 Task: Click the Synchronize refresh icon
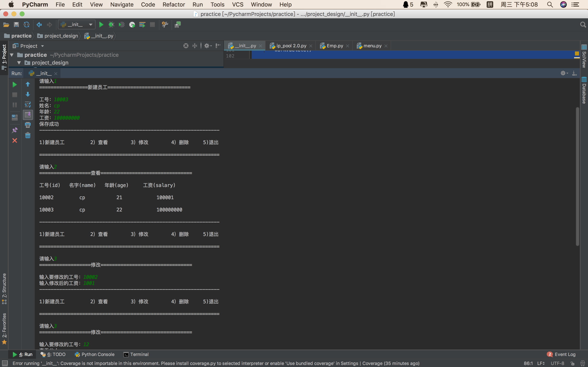pyautogui.click(x=27, y=24)
